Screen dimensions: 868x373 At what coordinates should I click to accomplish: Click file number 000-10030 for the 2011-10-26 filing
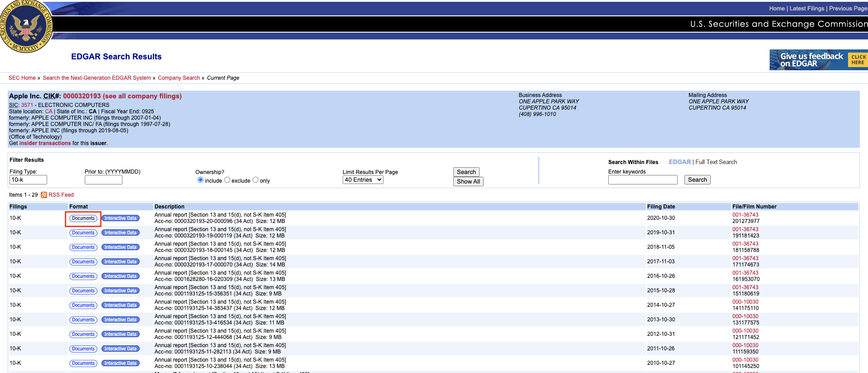pos(745,345)
